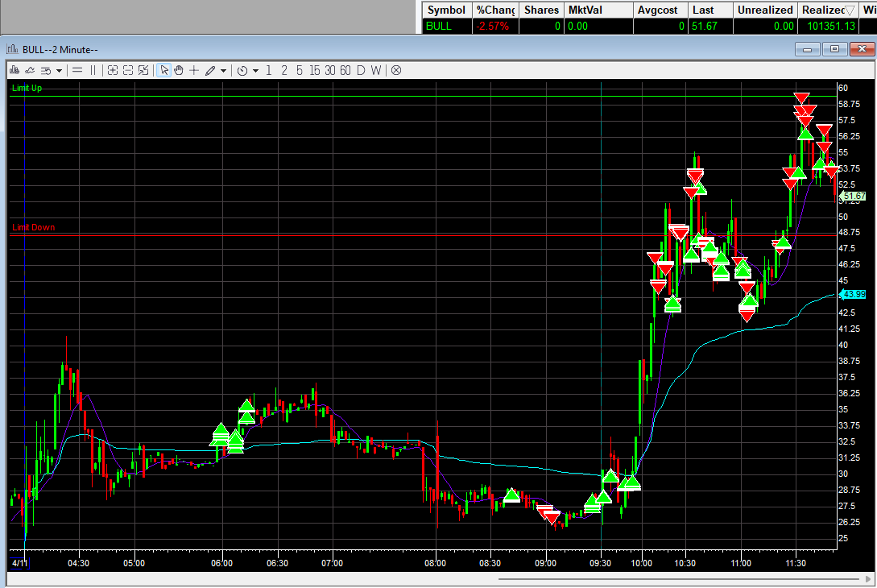Click the chart type candlestick icon
877x588 pixels.
click(14, 70)
